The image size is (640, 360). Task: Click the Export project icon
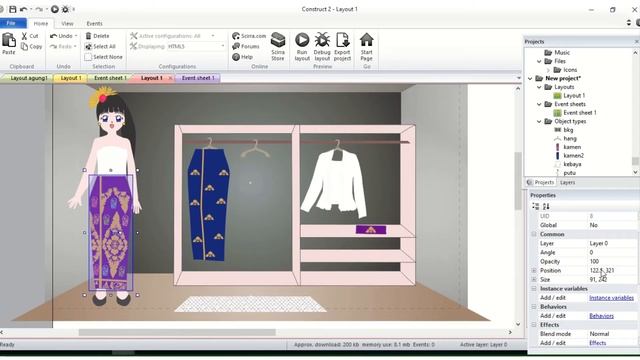tap(342, 40)
